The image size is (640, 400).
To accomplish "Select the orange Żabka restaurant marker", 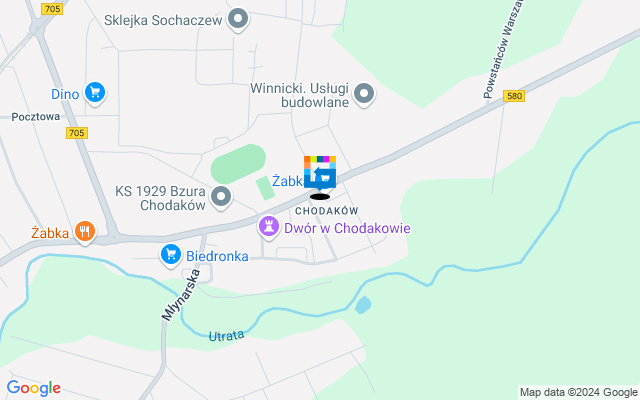I will point(84,233).
